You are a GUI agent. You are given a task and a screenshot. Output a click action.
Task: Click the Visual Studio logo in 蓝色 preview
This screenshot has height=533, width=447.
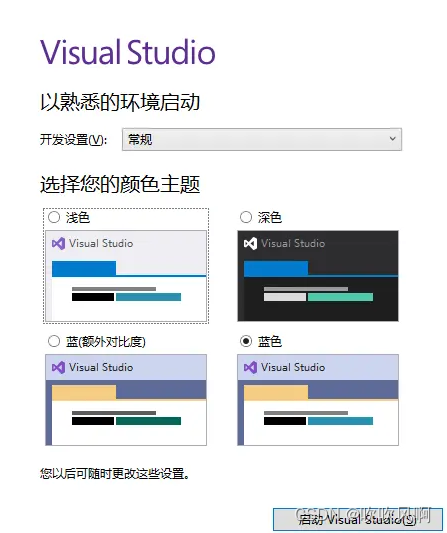pyautogui.click(x=251, y=367)
